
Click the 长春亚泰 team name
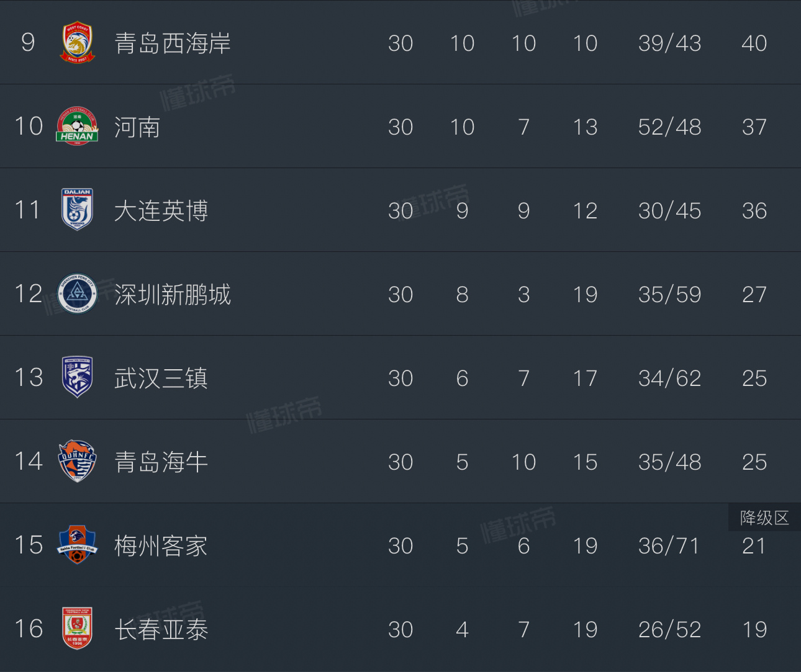pyautogui.click(x=161, y=630)
